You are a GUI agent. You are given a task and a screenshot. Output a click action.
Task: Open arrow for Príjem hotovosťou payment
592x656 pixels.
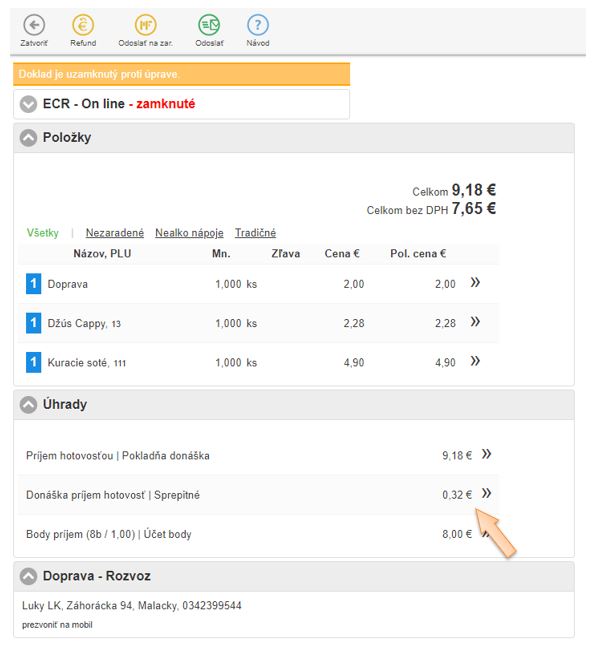(486, 454)
